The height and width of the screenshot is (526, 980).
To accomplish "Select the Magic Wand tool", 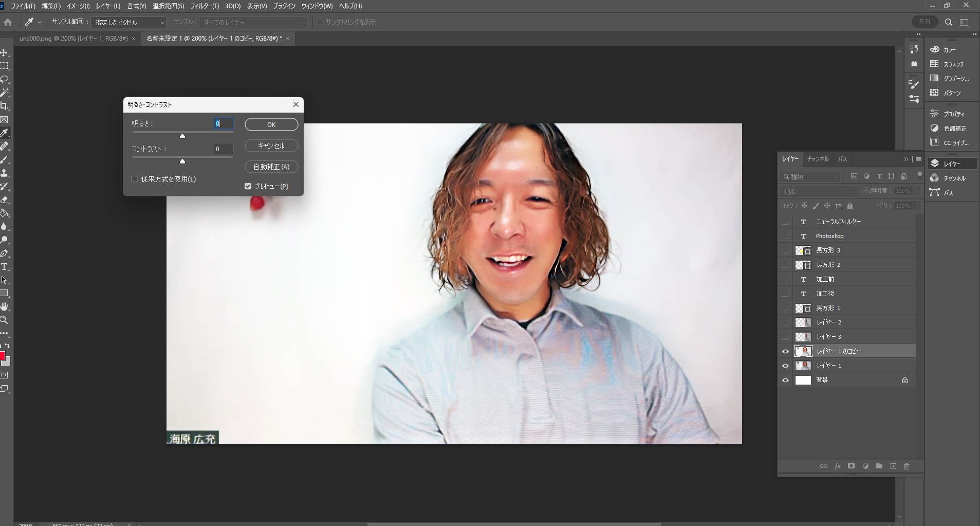I will pos(4,93).
